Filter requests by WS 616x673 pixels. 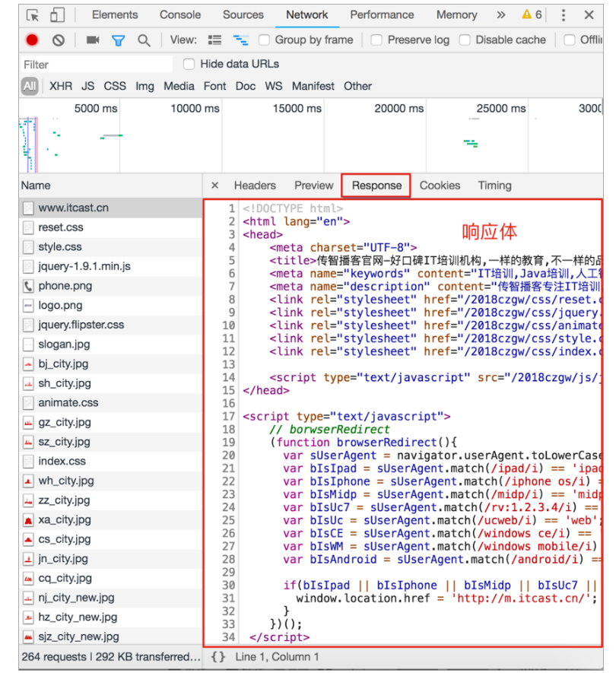coord(274,86)
